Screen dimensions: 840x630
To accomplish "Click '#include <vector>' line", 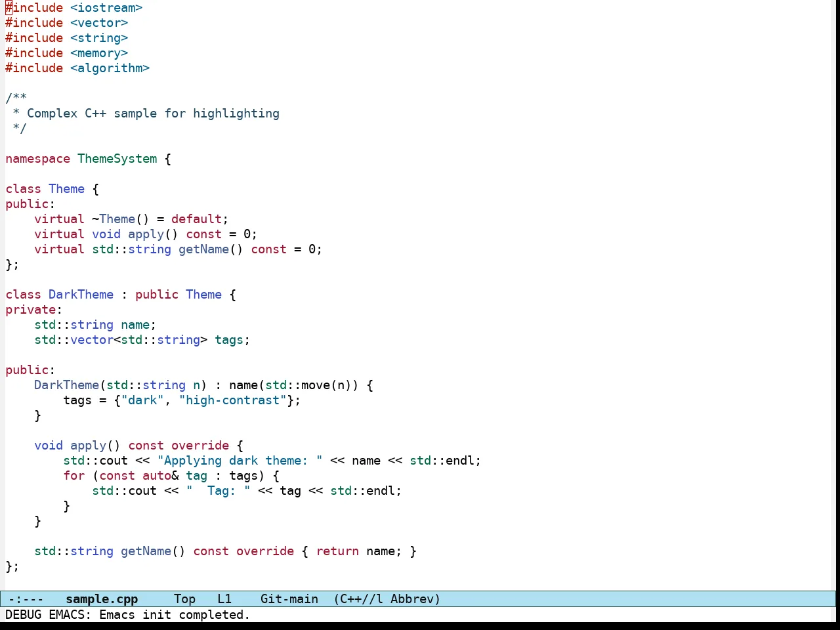I will [x=67, y=23].
